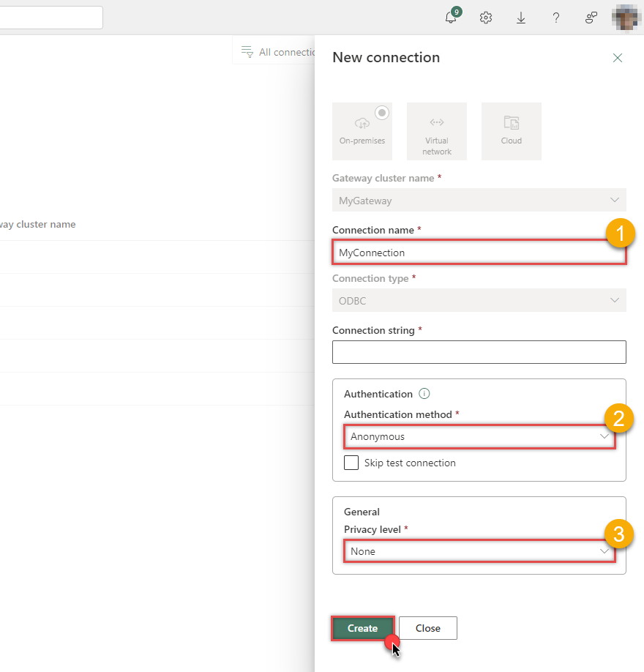
Task: Open the feedback people icon
Action: pyautogui.click(x=591, y=18)
